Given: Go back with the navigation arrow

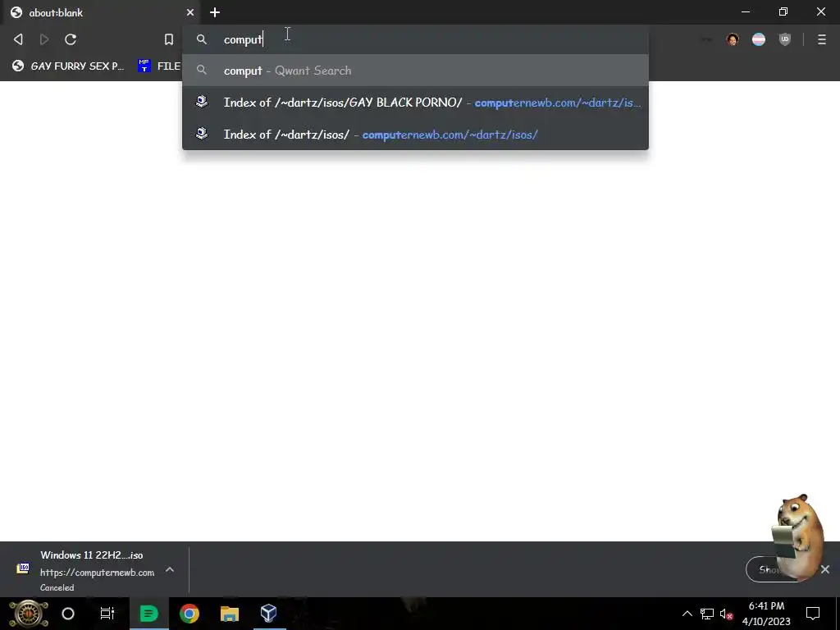Looking at the screenshot, I should click(x=18, y=39).
